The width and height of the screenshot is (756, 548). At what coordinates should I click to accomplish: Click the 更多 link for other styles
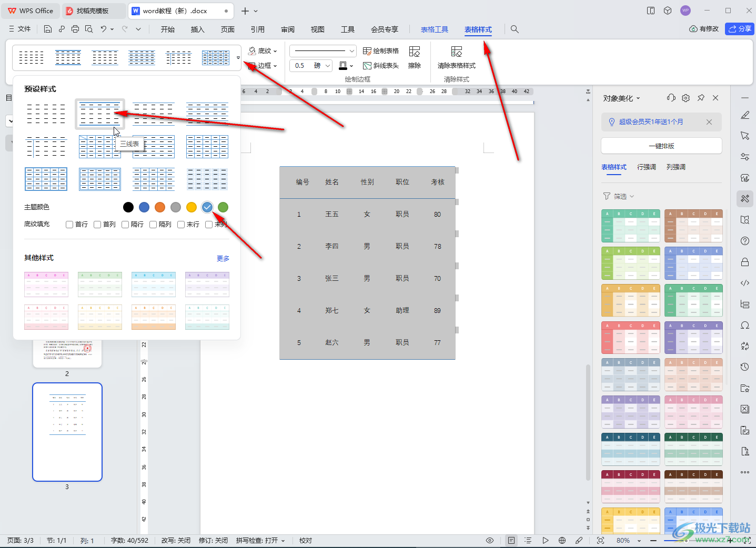point(223,259)
